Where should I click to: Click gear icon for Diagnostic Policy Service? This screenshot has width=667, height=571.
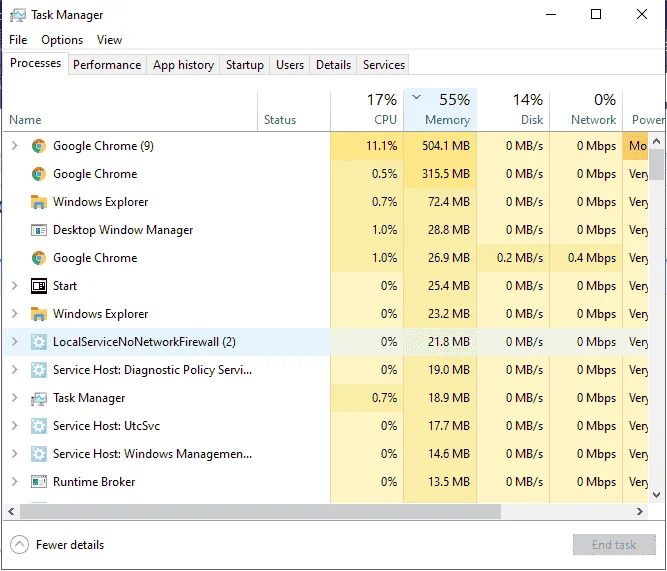(39, 370)
